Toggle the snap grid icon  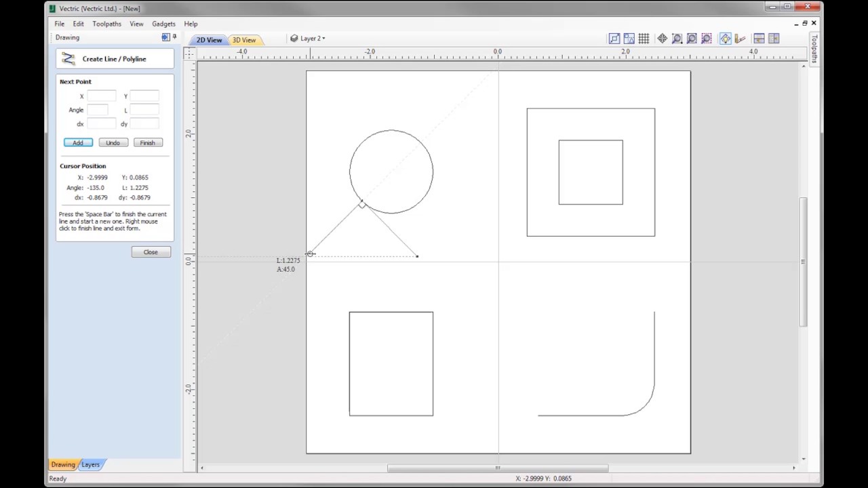click(644, 39)
